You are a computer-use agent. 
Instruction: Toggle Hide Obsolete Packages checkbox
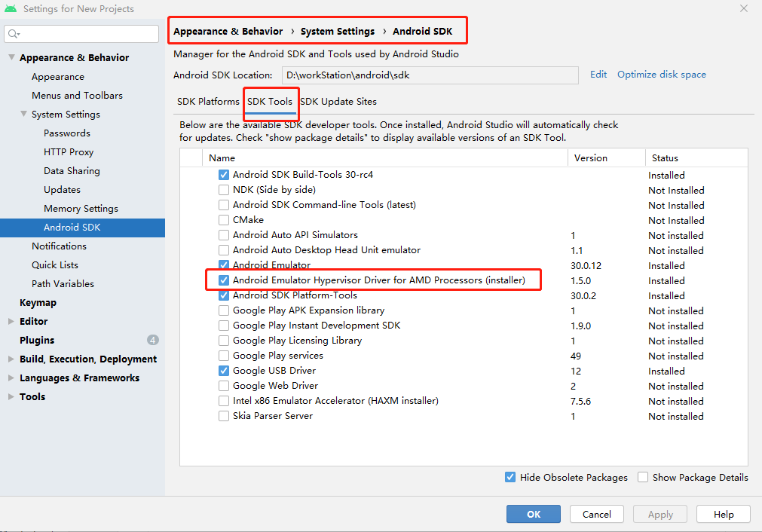point(510,477)
